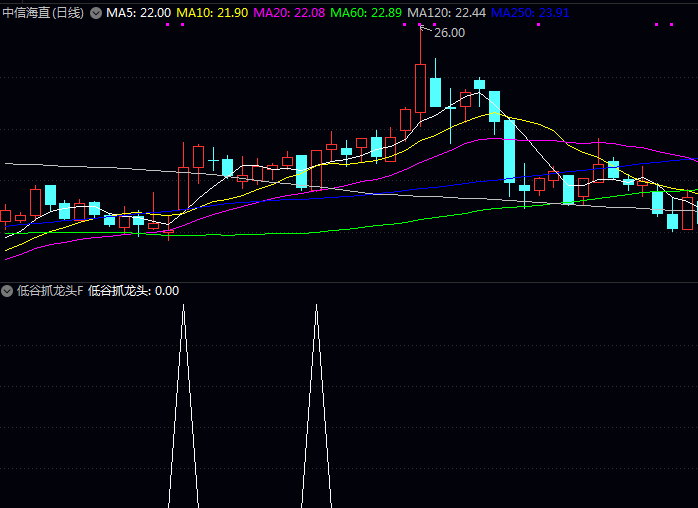This screenshot has height=508, width=698.
Task: Select the tallest red candle below 26.00
Action: [x=420, y=88]
